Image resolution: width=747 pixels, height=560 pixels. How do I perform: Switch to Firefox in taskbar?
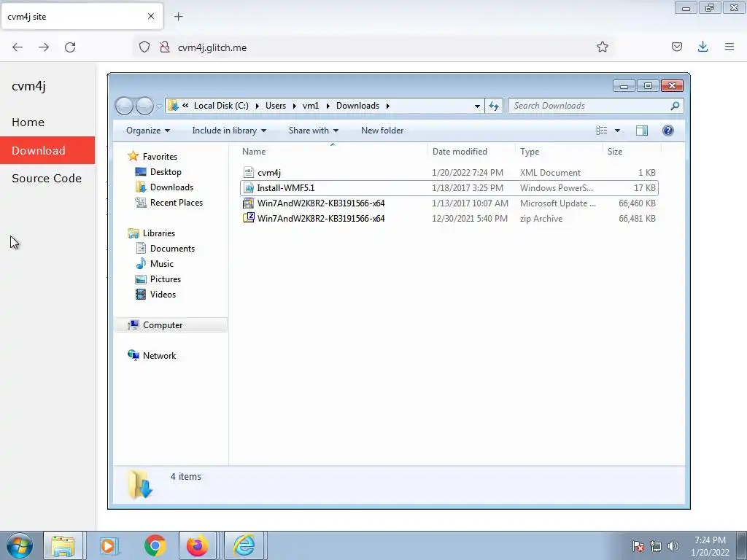[197, 545]
